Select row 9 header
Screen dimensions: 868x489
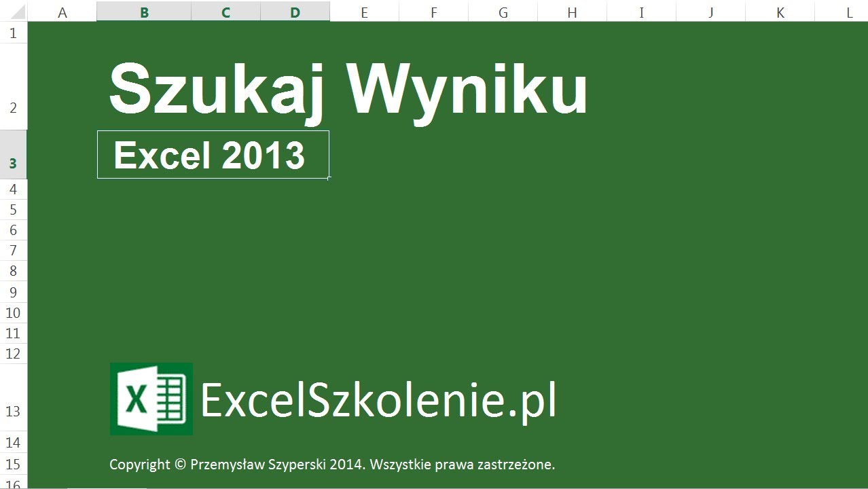(14, 292)
